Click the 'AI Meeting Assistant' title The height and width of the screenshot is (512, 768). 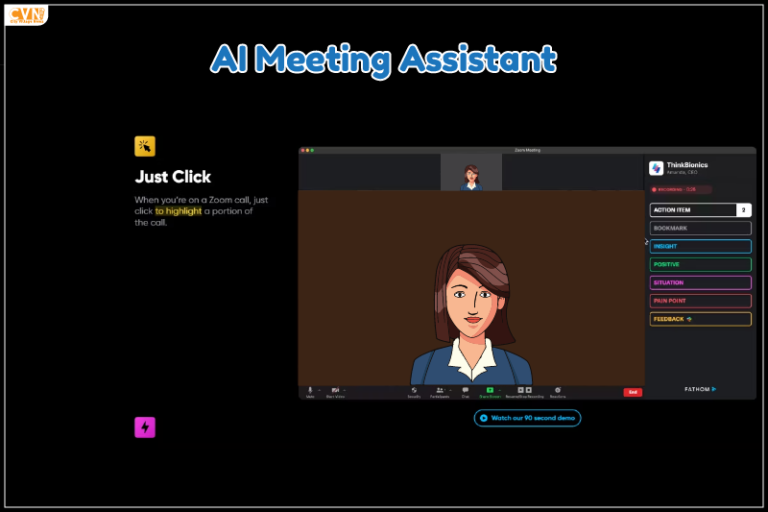(x=384, y=59)
